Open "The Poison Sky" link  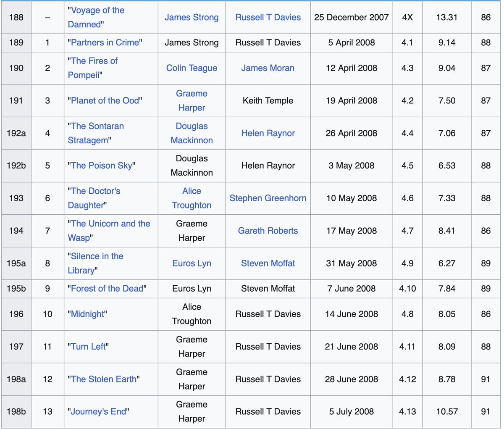point(102,166)
